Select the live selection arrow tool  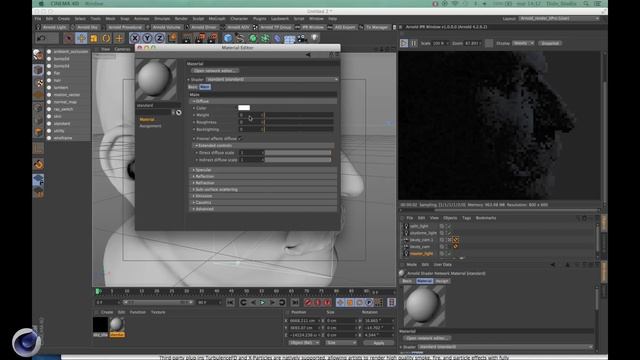pos(69,38)
